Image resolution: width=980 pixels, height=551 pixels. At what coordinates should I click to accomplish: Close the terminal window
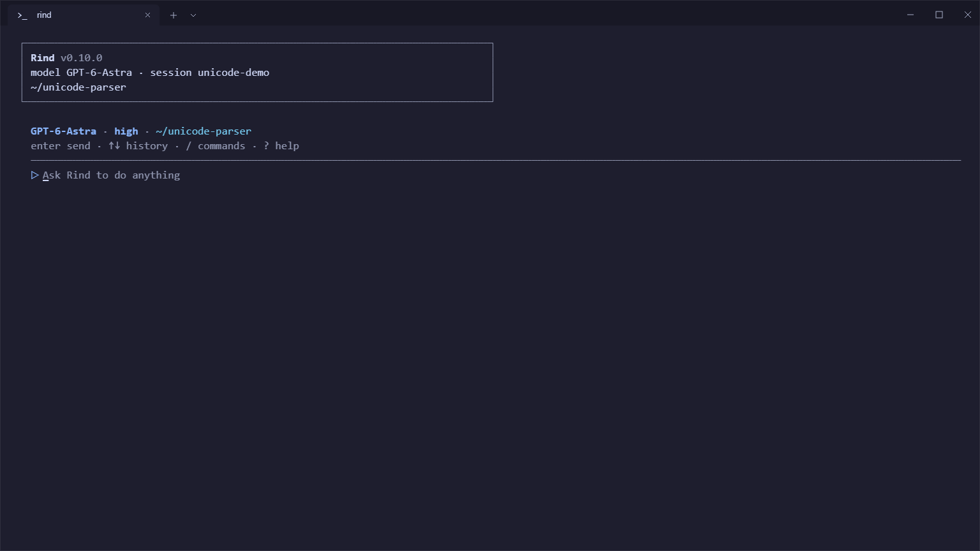tap(967, 15)
